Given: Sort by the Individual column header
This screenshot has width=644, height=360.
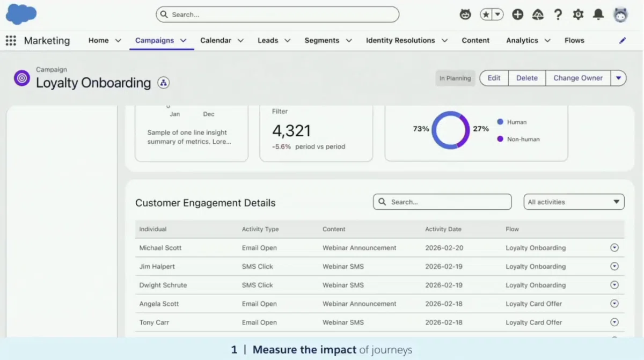Looking at the screenshot, I should pyautogui.click(x=153, y=229).
